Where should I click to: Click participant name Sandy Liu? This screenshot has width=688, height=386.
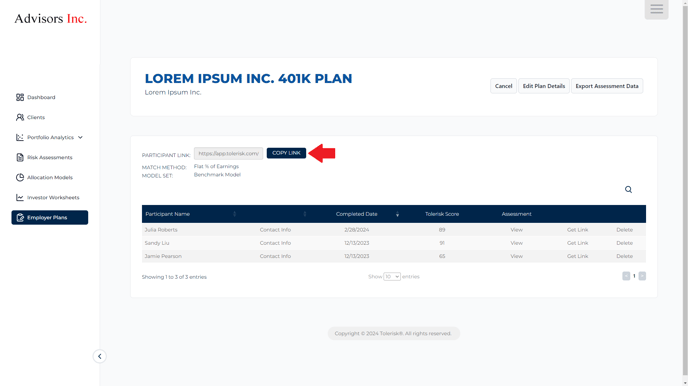coord(157,243)
